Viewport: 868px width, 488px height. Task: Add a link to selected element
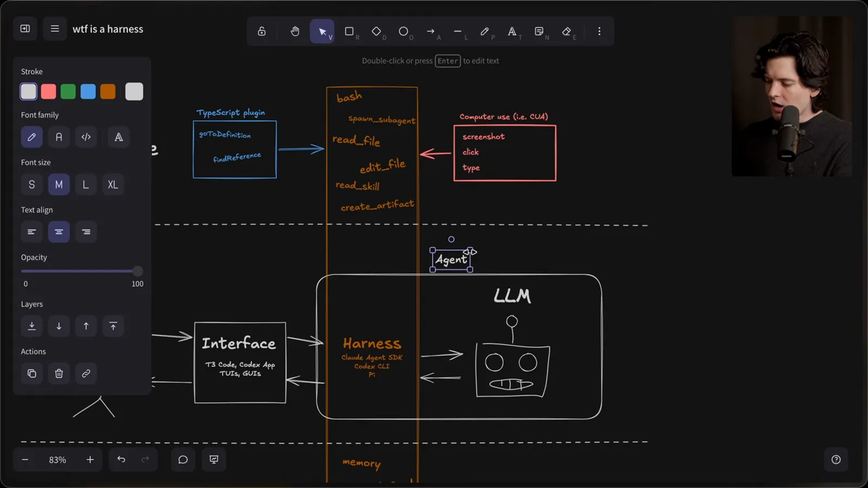86,374
